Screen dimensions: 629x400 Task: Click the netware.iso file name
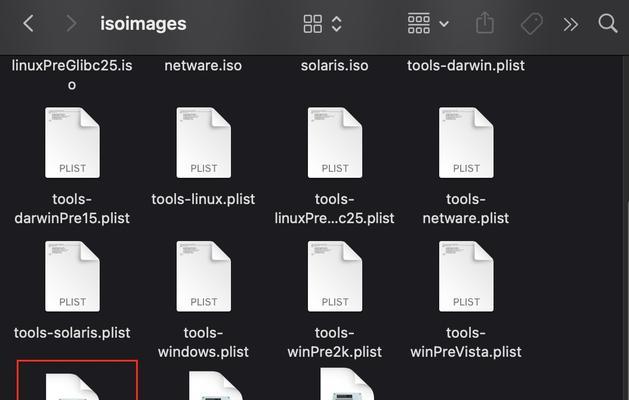[x=203, y=65]
